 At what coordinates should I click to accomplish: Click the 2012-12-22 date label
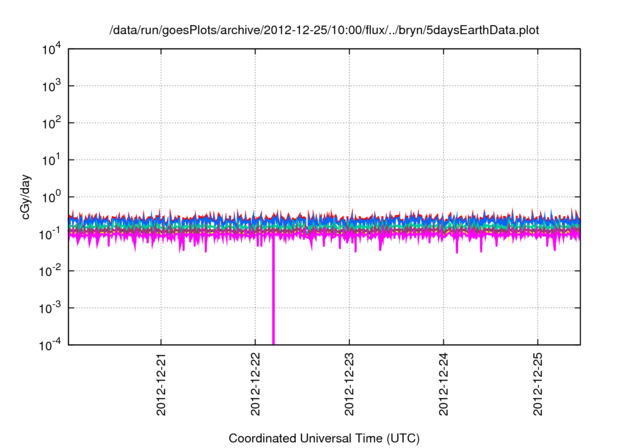pos(256,384)
